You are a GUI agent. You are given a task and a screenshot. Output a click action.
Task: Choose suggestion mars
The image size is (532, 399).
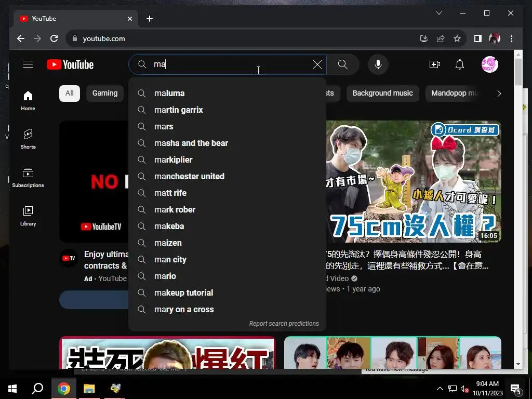point(228,127)
